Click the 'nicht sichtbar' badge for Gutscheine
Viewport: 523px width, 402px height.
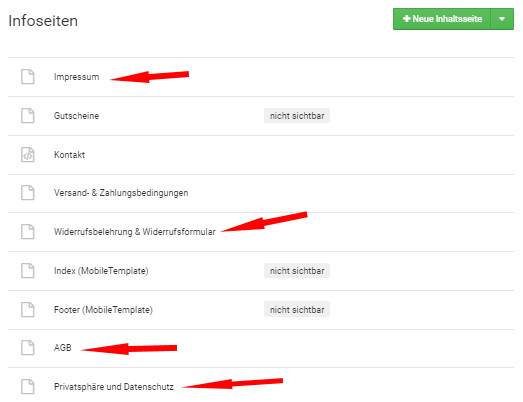tap(297, 116)
